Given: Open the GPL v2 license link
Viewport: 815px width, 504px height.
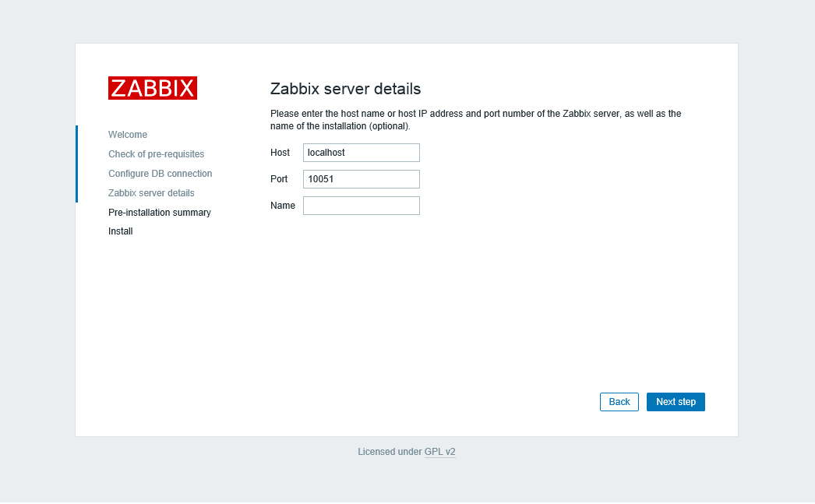Looking at the screenshot, I should click(x=439, y=452).
